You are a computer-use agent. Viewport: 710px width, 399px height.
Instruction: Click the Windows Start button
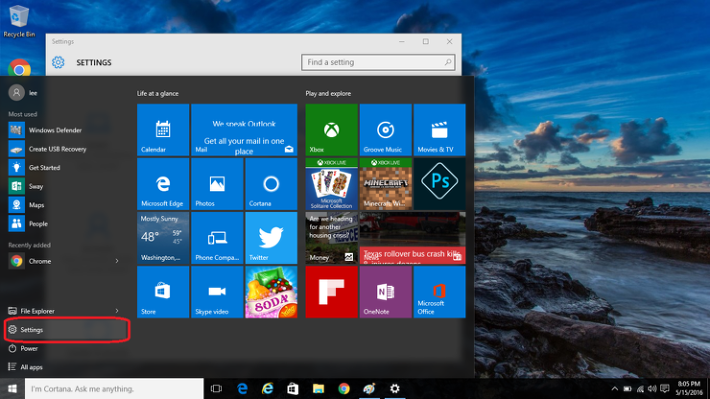(x=12, y=389)
